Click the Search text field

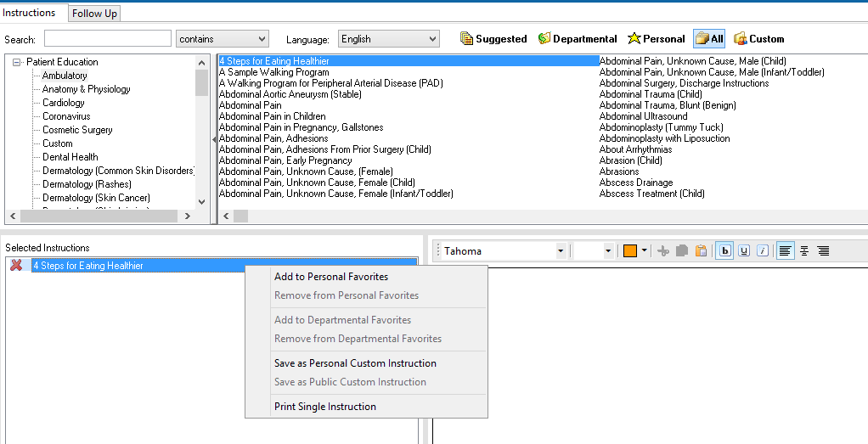coord(107,39)
